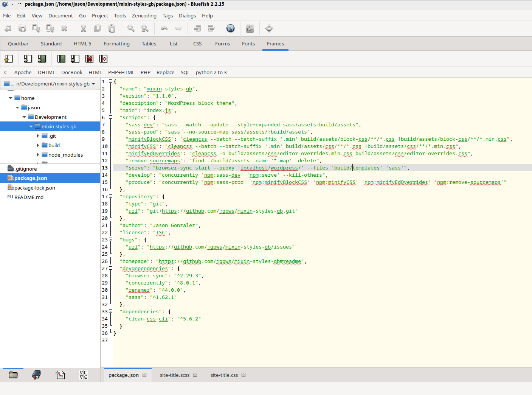The width and height of the screenshot is (532, 395).
Task: Open the python 2 to 3 menu
Action: [x=211, y=72]
